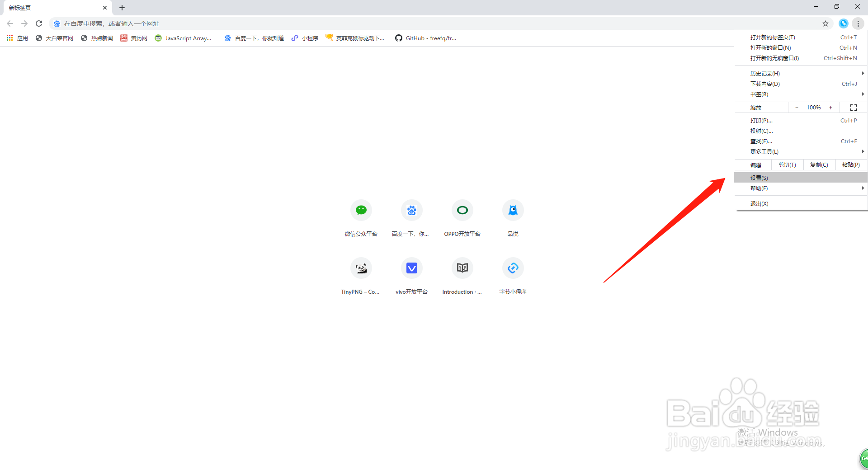Open the vivo开放平台 shortcut tile
The height and width of the screenshot is (470, 868).
[412, 277]
